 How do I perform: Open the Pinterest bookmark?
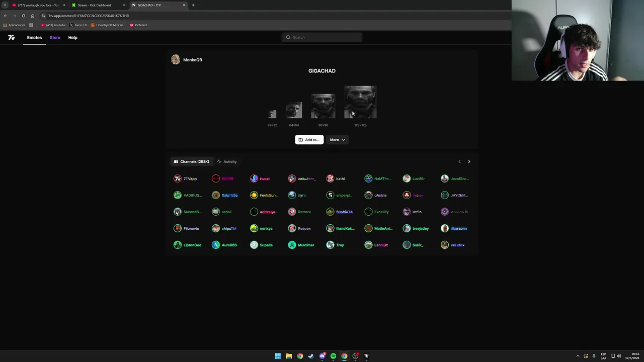point(138,25)
